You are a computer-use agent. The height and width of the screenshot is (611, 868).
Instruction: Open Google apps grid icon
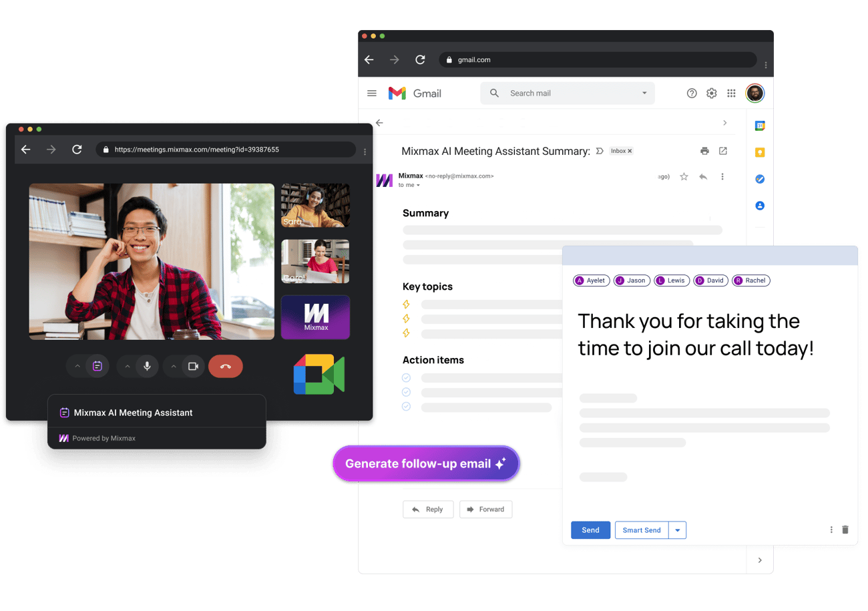(x=732, y=93)
